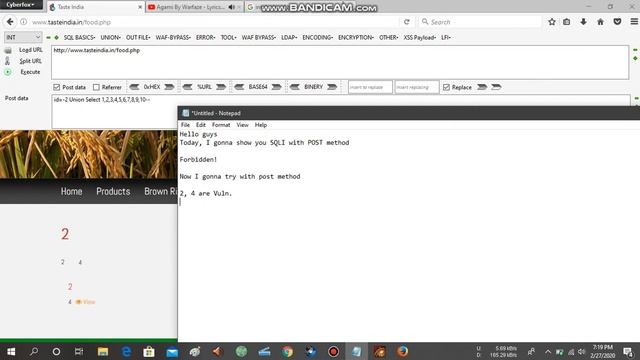
Task: Click the green Execute icon
Action: 8,72
